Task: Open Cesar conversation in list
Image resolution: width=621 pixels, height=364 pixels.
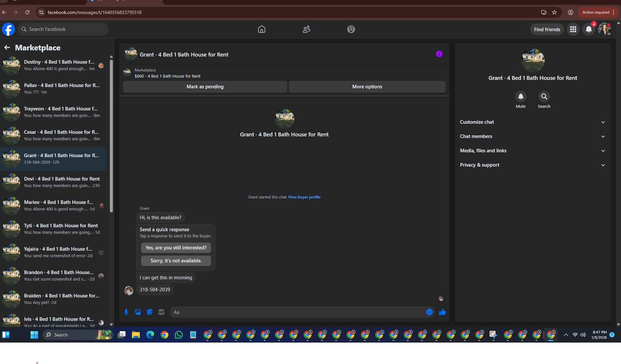Action: [x=53, y=135]
